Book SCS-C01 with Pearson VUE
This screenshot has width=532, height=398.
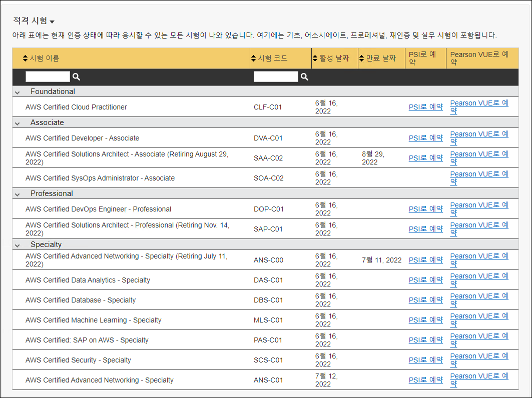point(479,360)
